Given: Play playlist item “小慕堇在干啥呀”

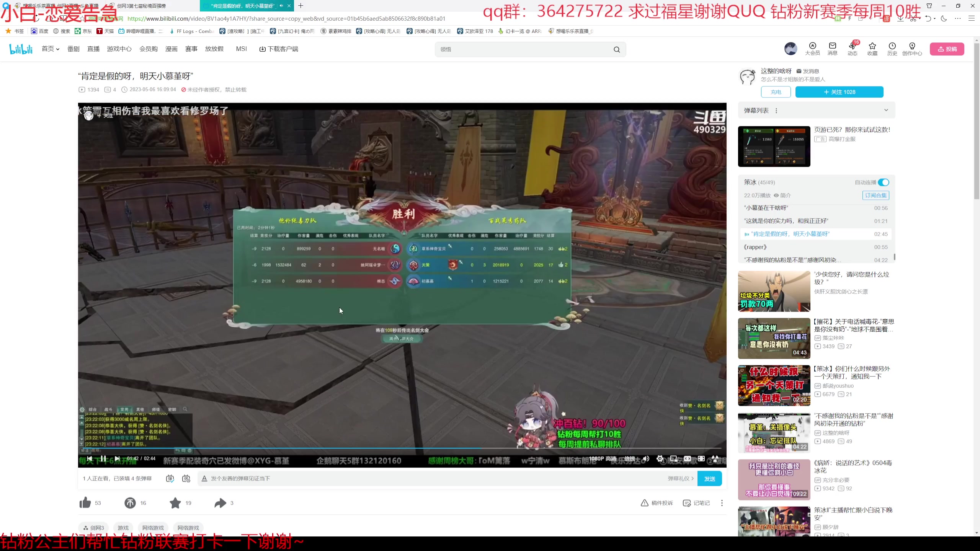Looking at the screenshot, I should coord(815,208).
